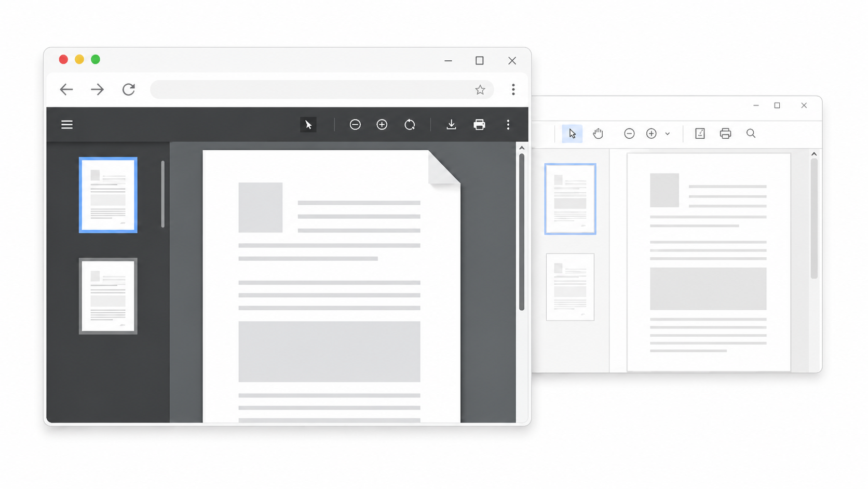The width and height of the screenshot is (868, 489).
Task: Maximize the light viewer window
Action: [x=777, y=105]
